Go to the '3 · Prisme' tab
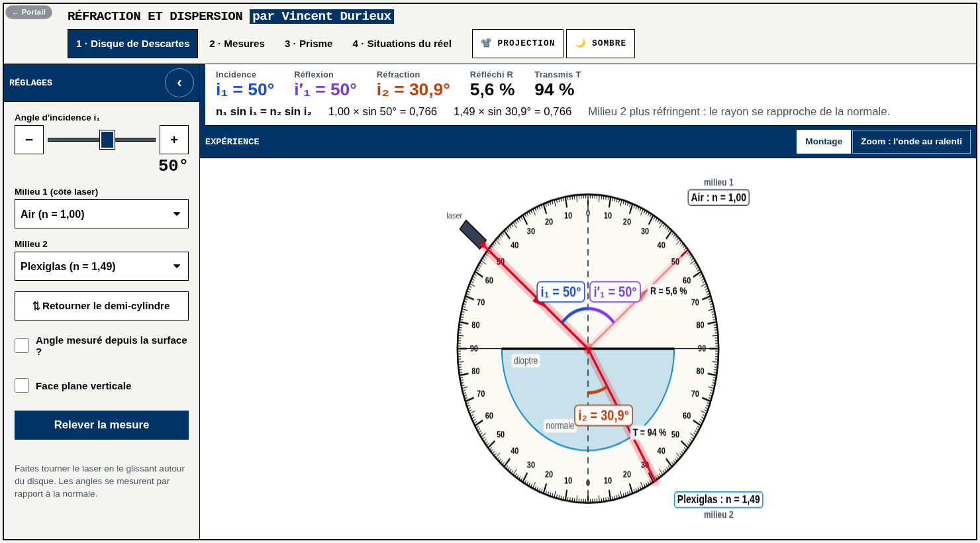This screenshot has height=543, width=980. pyautogui.click(x=309, y=44)
